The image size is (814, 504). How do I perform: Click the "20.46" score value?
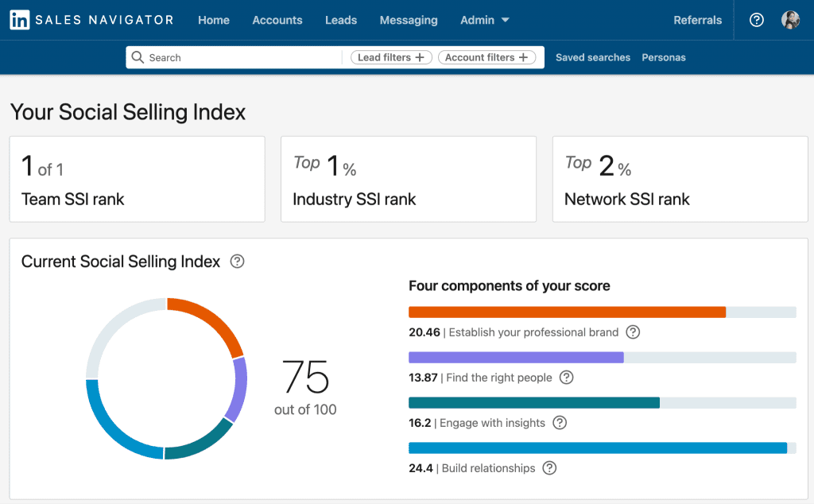pos(424,332)
